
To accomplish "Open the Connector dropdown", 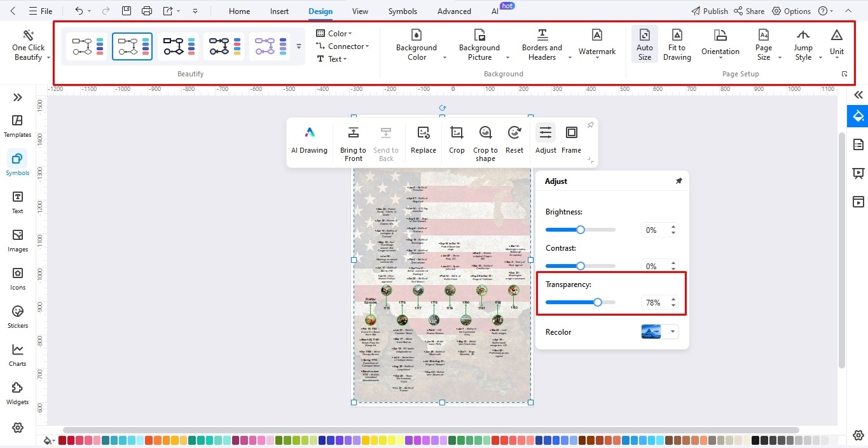I will 343,46.
